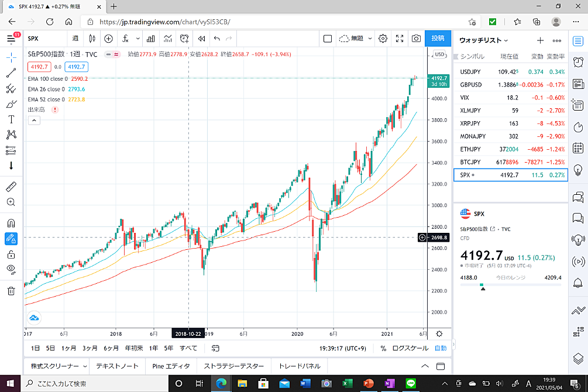Select the arrow icons tool
This screenshot has height=392, width=588.
[11, 166]
